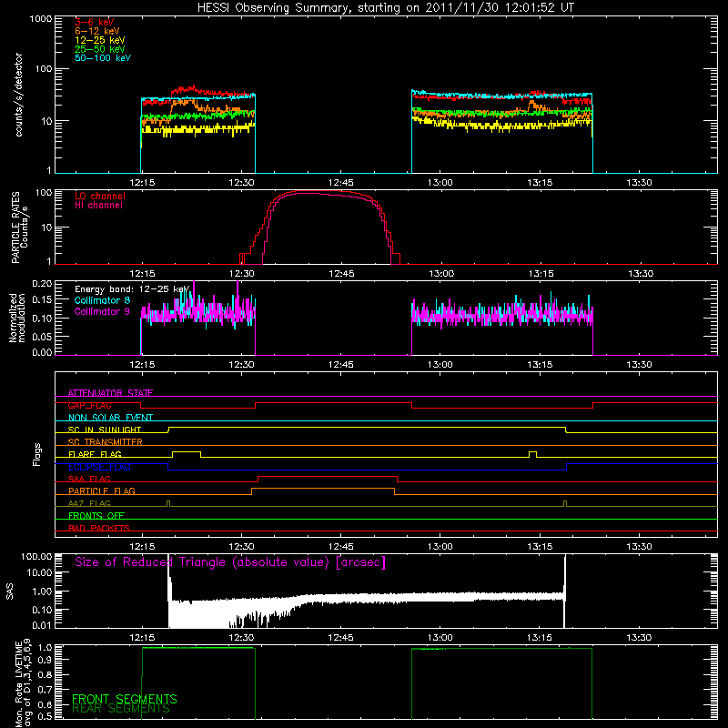The image size is (728, 728).
Task: Click the 1000 y-axis value of count-rate plot
Action: (40, 19)
